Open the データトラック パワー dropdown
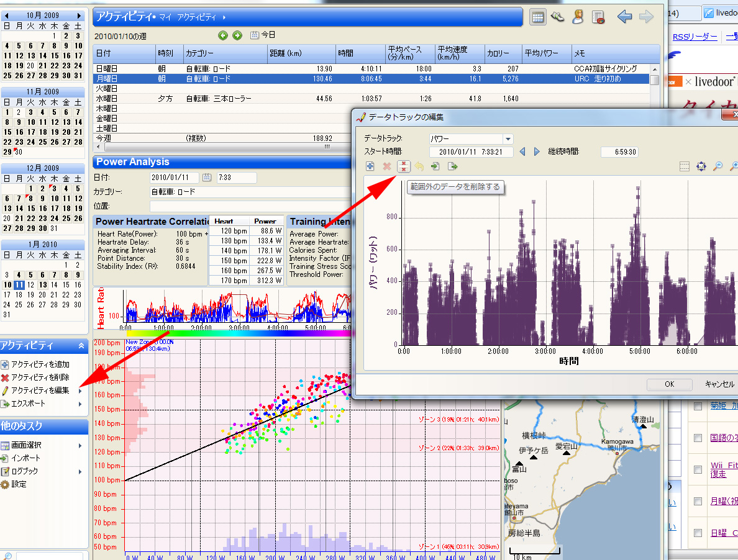Image resolution: width=738 pixels, height=560 pixels. click(508, 138)
